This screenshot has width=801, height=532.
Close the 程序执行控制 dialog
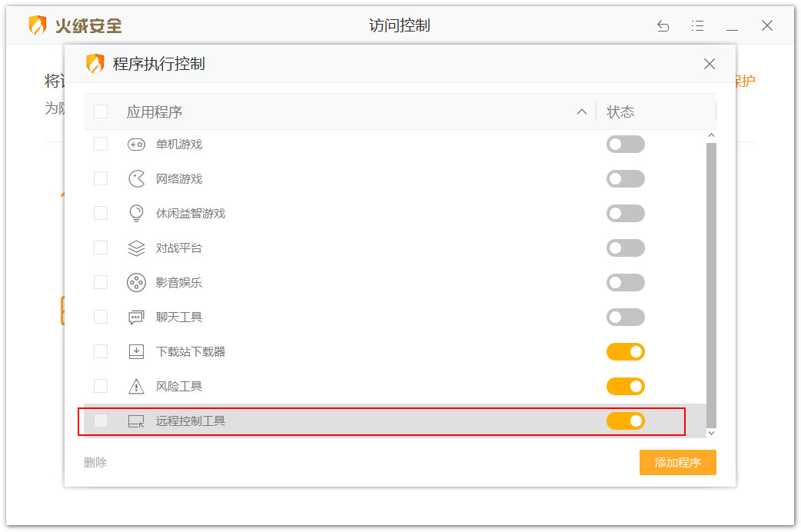pos(710,64)
